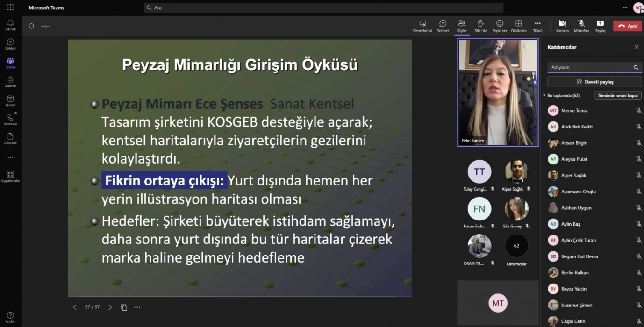
Task: Select participant Abdullah Kelkit
Action: (594, 127)
